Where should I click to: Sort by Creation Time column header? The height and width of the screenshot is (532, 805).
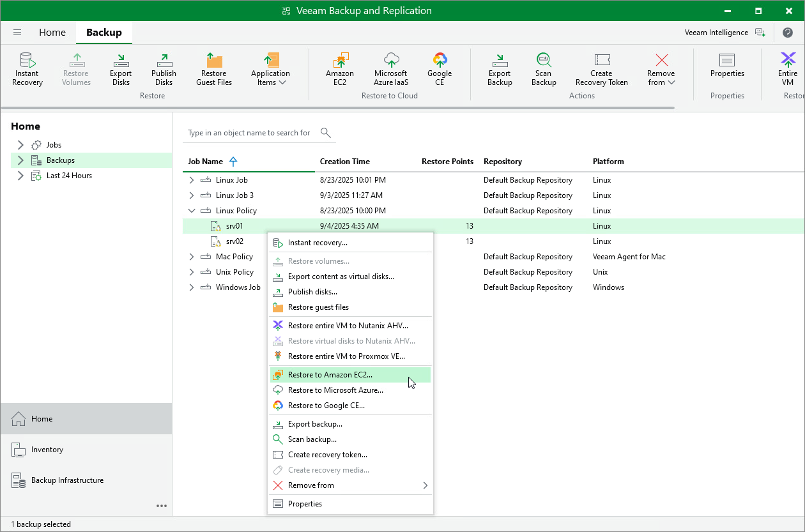[x=345, y=162]
